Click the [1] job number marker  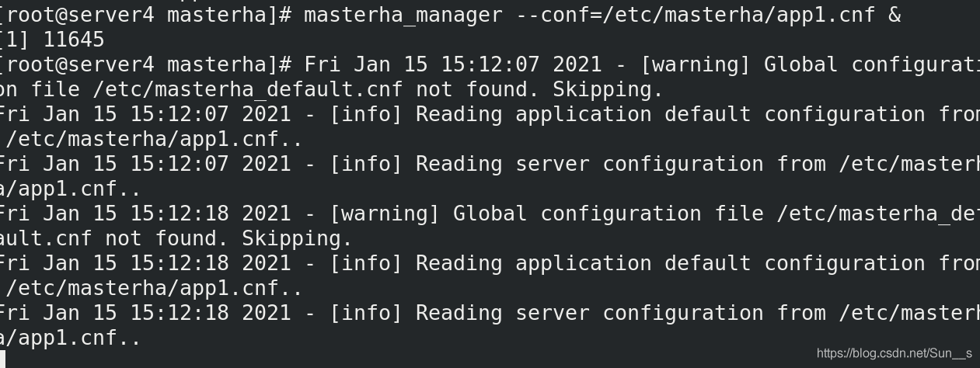[x=15, y=40]
